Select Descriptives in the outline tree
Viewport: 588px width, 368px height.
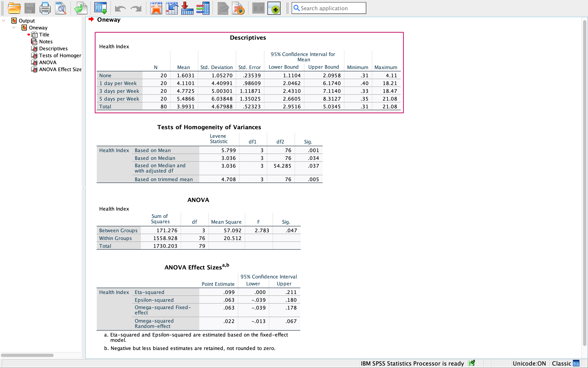coord(53,48)
